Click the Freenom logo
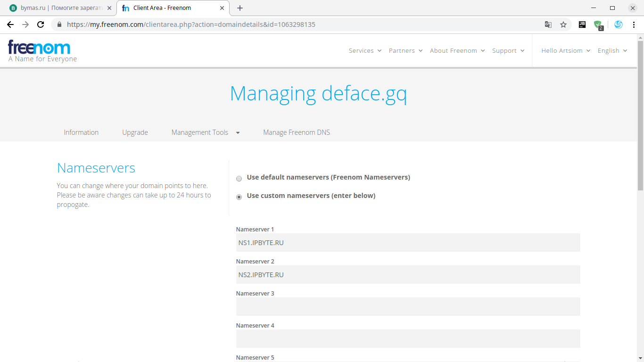Screen dimensions: 644x362 (x=40, y=48)
